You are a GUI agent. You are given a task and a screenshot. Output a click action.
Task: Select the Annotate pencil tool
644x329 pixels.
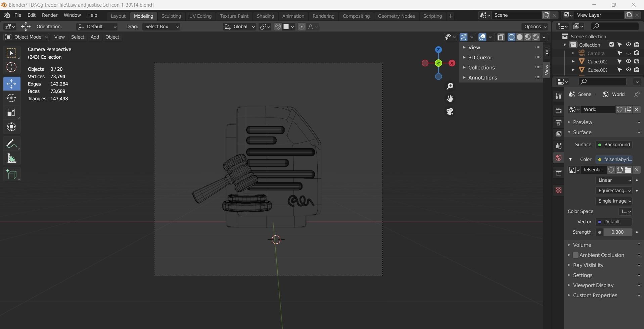pyautogui.click(x=11, y=144)
